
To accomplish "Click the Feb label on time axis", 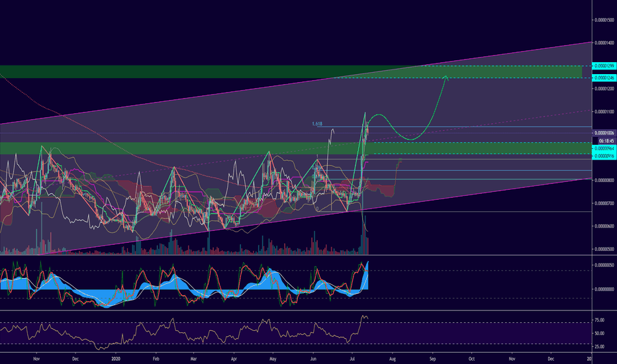I will pos(156,359).
